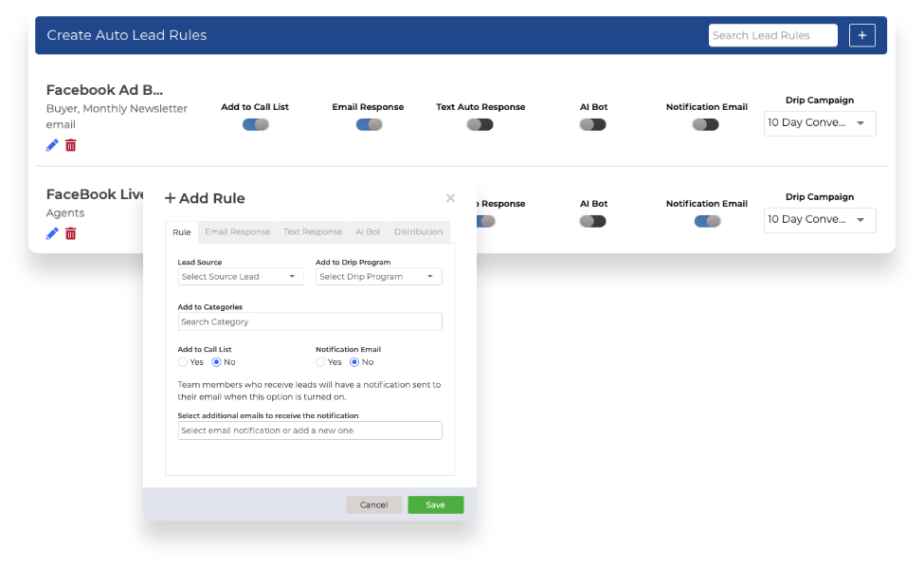Edit the Facebook Ad rule with the pencil icon
The image size is (924, 568).
(53, 145)
